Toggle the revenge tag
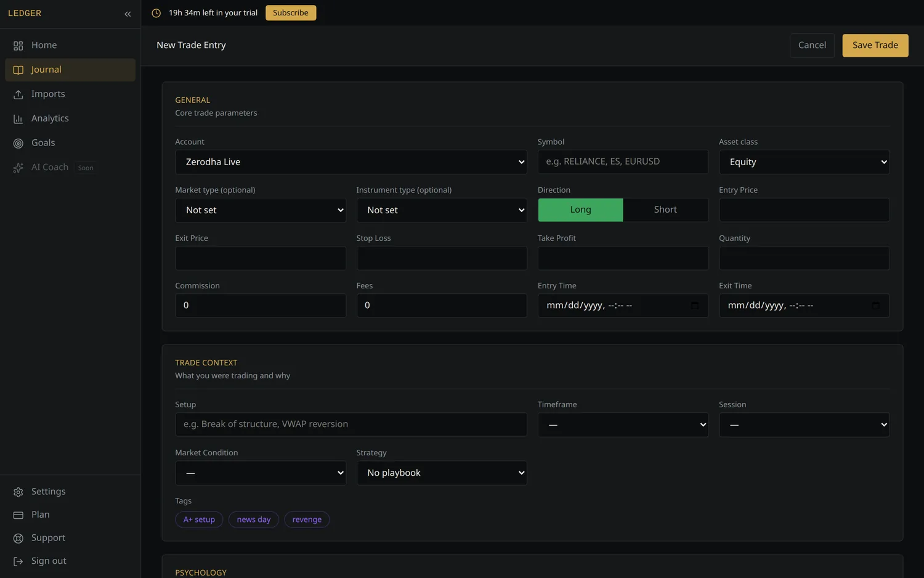The width and height of the screenshot is (924, 578). tap(307, 519)
